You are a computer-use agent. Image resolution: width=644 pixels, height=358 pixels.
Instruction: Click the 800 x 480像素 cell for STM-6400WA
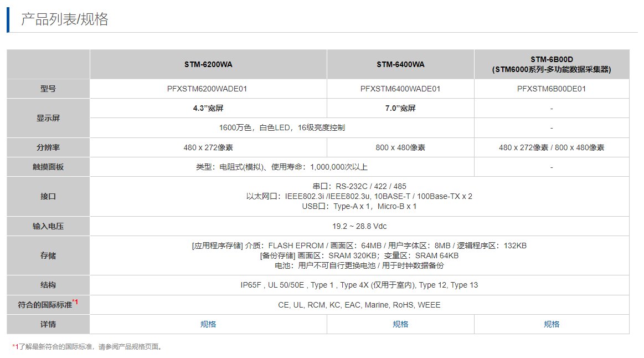pos(400,147)
